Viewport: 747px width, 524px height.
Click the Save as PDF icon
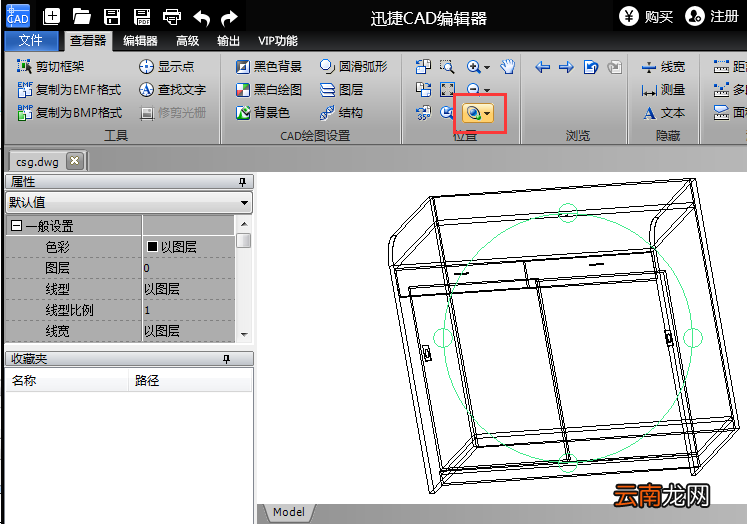(x=142, y=17)
